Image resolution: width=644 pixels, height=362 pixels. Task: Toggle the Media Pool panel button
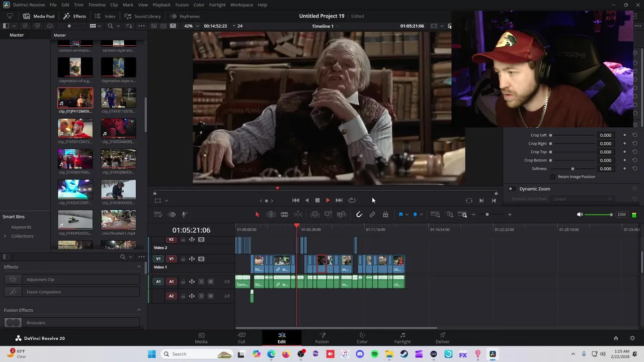[39, 16]
